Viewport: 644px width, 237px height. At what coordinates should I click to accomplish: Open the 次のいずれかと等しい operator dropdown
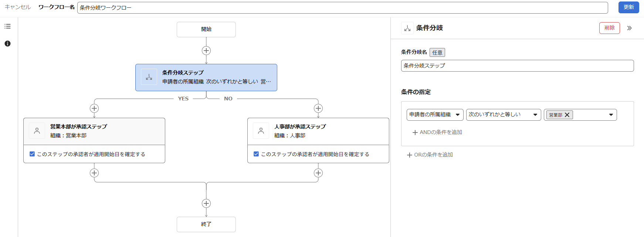pos(503,115)
